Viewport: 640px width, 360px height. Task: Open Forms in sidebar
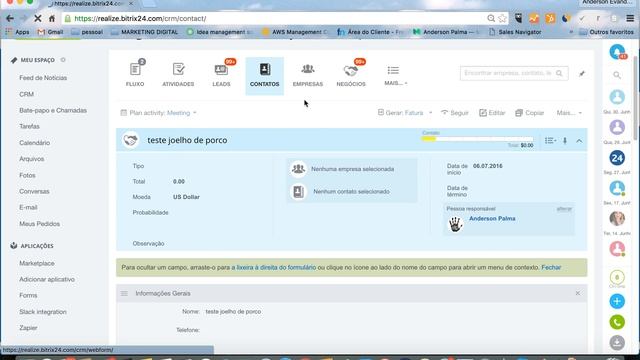(x=28, y=295)
